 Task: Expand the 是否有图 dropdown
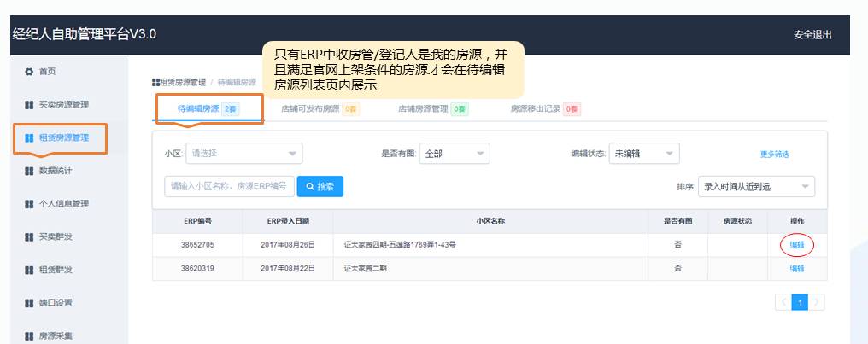(455, 154)
